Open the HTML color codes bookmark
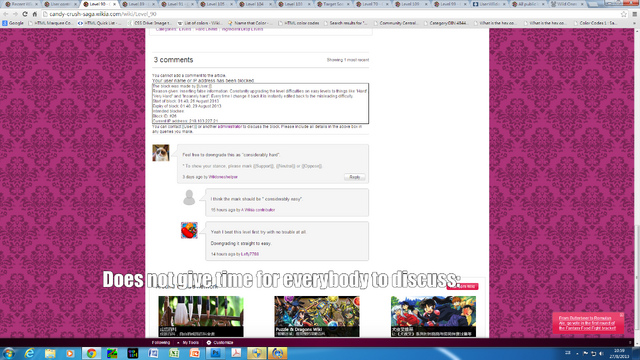The image size is (640, 360). 299,23
